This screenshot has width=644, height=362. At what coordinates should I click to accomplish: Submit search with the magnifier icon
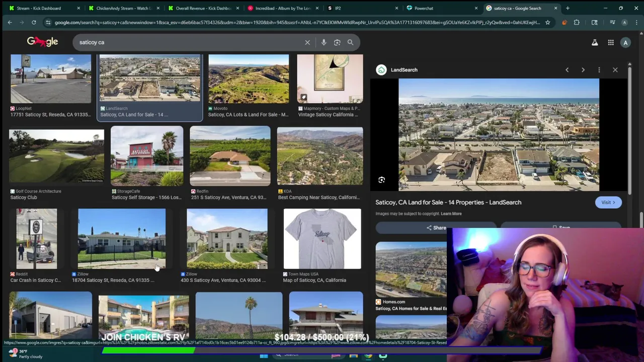(350, 42)
